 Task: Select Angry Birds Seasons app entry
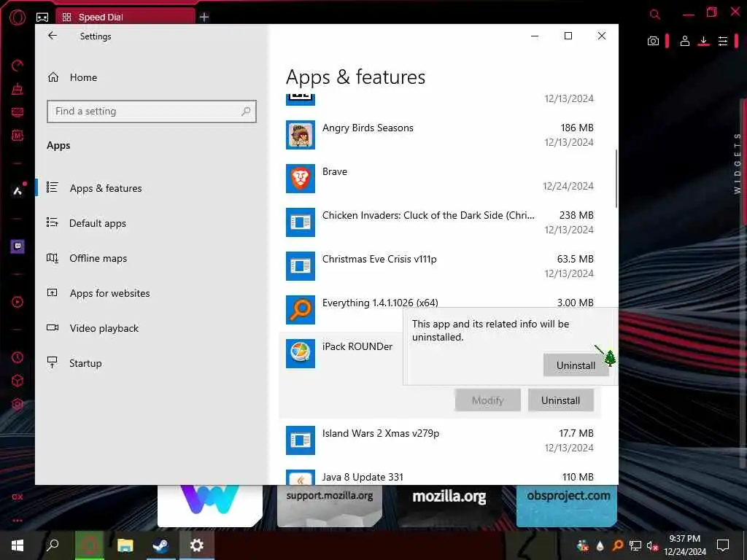(x=440, y=135)
